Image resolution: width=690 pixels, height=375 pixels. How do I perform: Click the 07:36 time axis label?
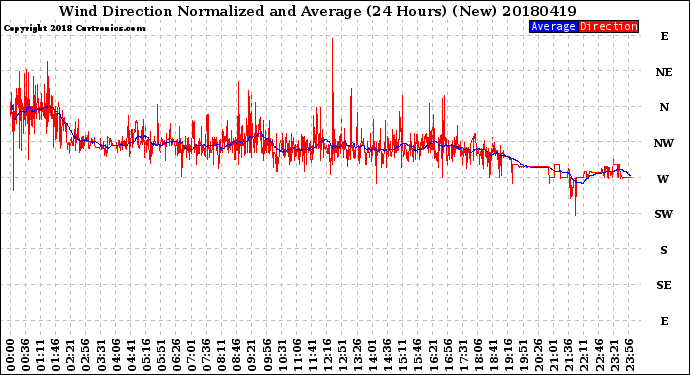tap(206, 355)
